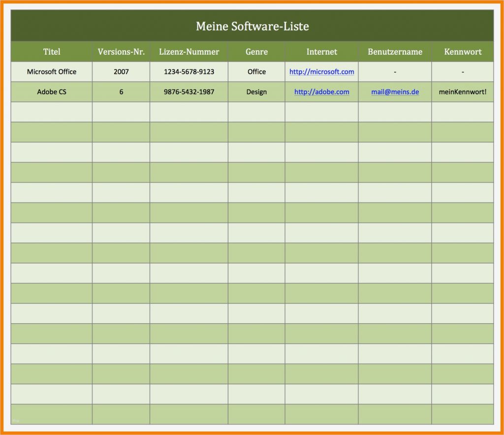Click the 'Microsoft Office' title cell
The width and height of the screenshot is (504, 435).
51,72
